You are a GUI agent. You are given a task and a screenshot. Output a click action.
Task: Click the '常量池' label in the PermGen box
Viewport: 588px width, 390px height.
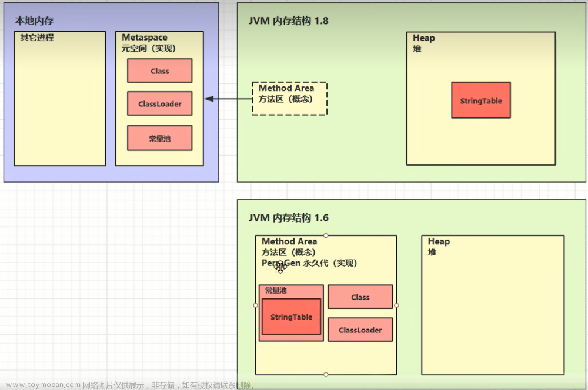[276, 290]
